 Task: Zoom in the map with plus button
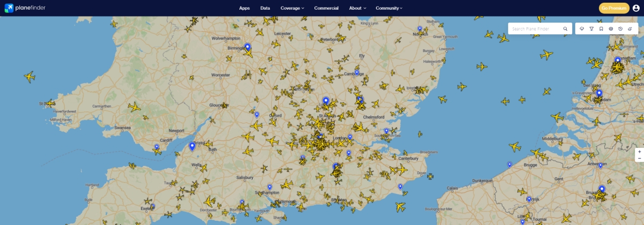[639, 152]
